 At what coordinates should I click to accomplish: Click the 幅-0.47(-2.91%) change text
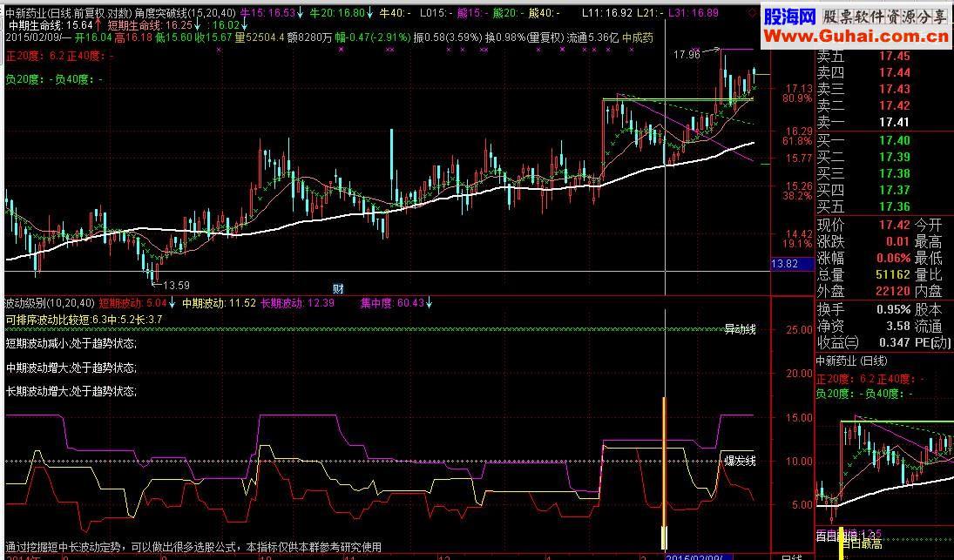[x=372, y=37]
